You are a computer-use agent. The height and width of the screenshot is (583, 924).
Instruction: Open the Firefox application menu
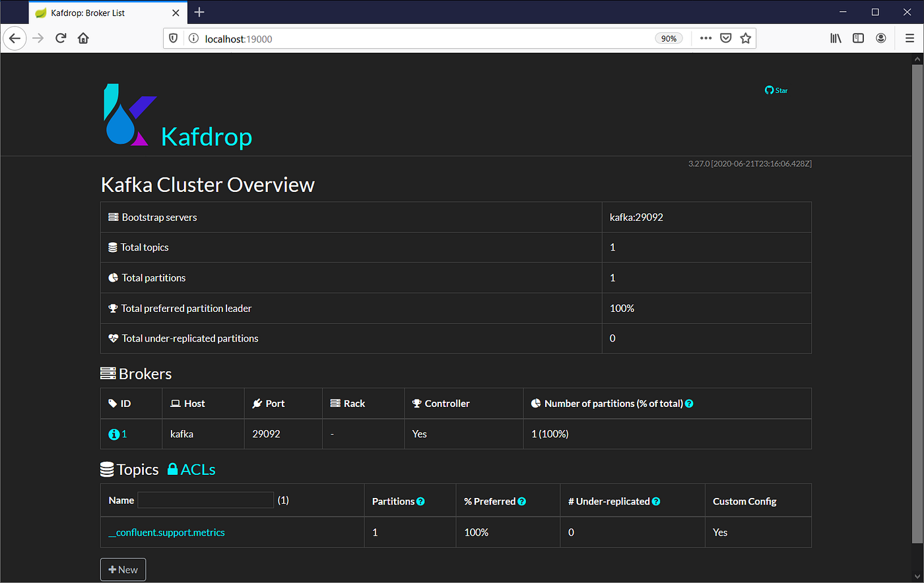point(909,38)
